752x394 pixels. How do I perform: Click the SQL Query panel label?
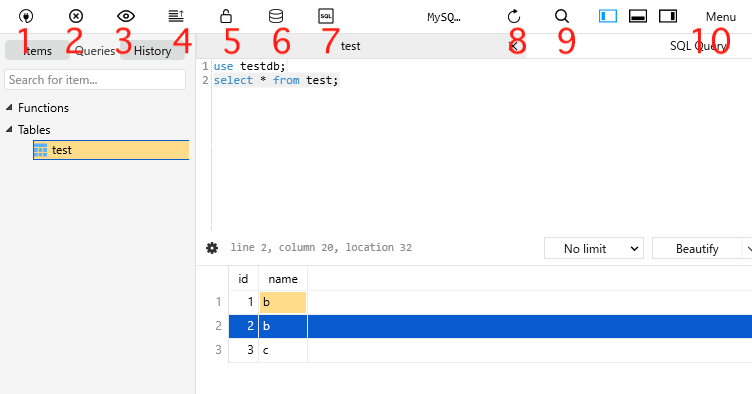point(698,46)
